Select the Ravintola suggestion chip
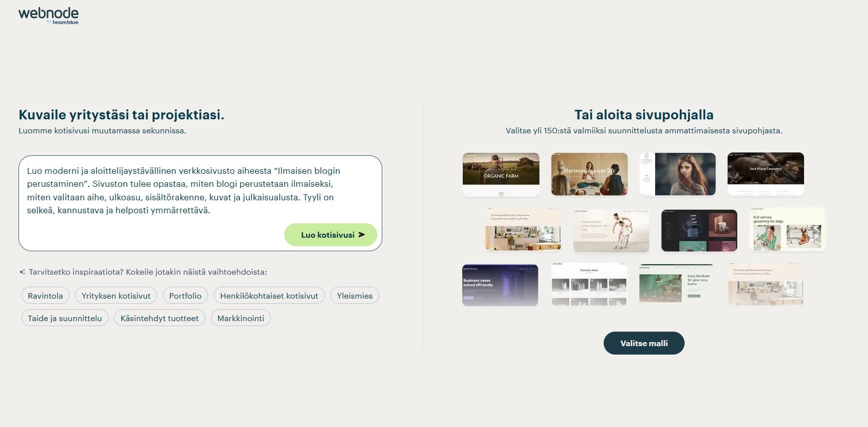 click(45, 296)
